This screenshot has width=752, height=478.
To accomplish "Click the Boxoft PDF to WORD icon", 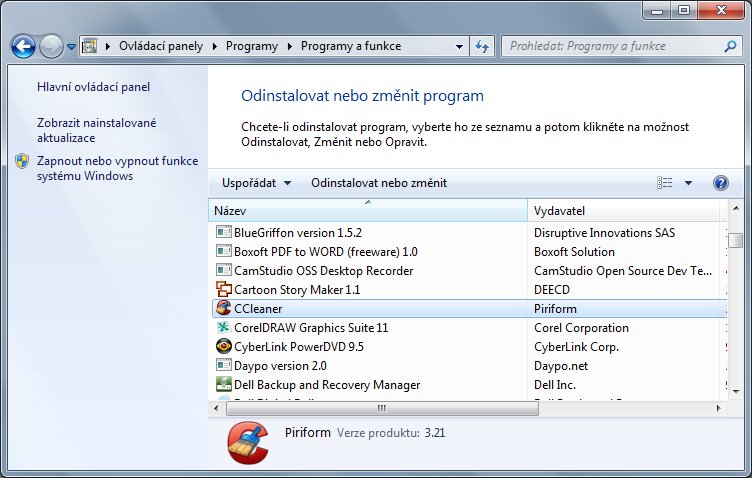I will [x=223, y=251].
